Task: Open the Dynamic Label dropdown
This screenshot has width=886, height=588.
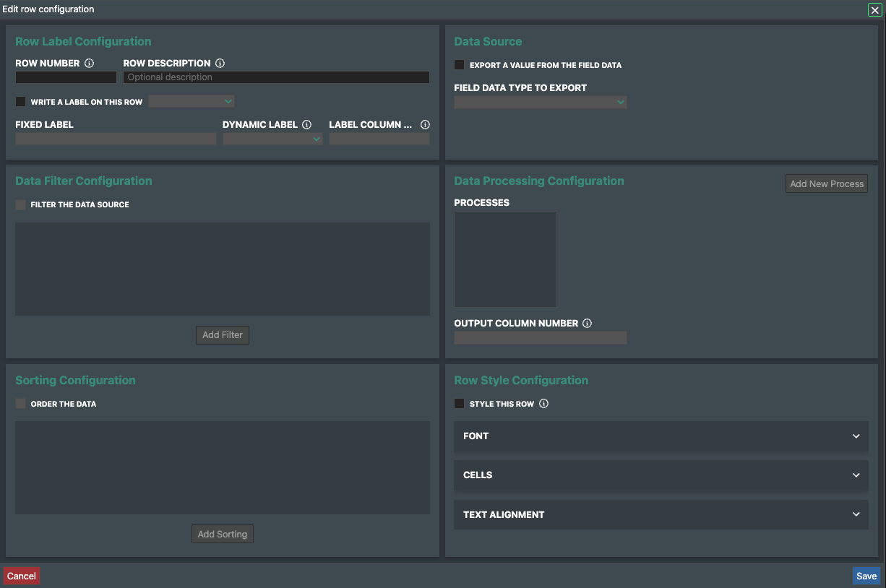Action: pos(272,139)
